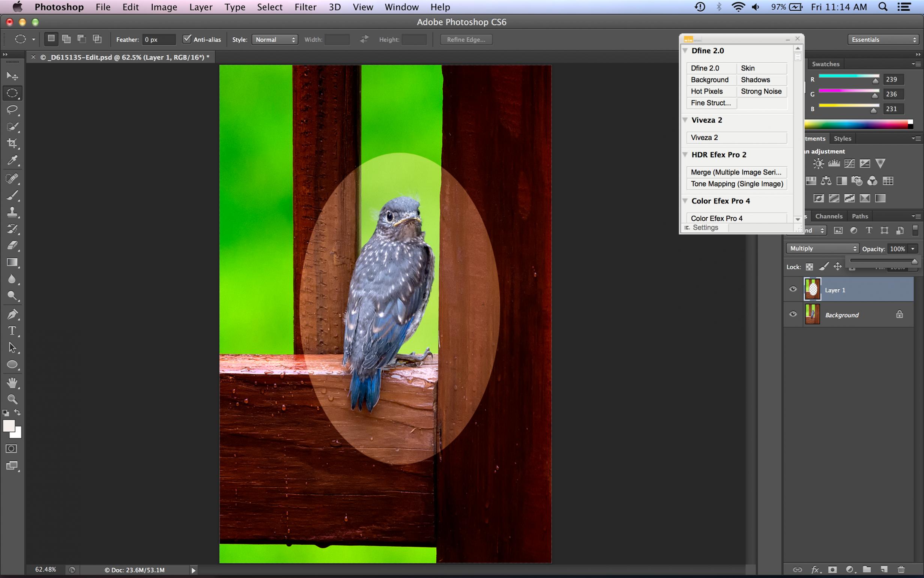
Task: Select the Lasso tool
Action: coord(12,110)
